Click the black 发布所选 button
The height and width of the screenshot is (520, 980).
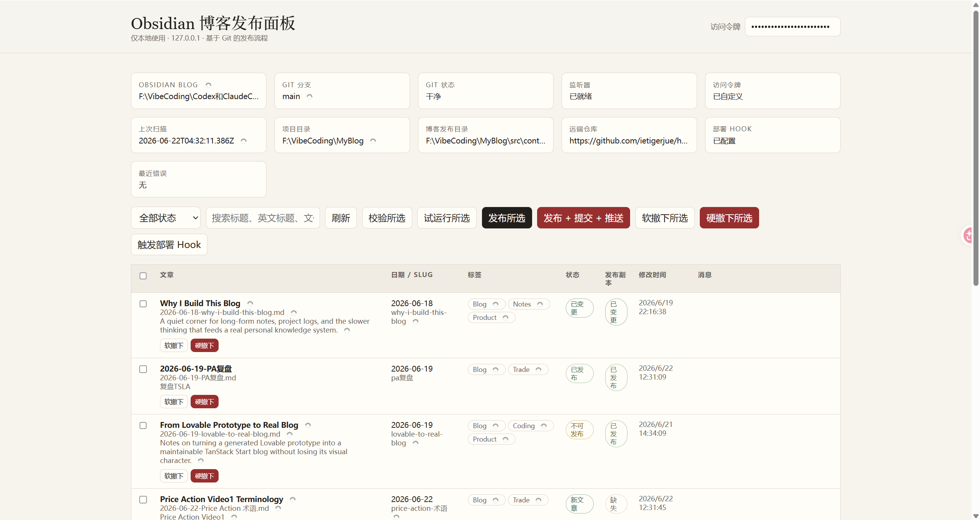[507, 218]
